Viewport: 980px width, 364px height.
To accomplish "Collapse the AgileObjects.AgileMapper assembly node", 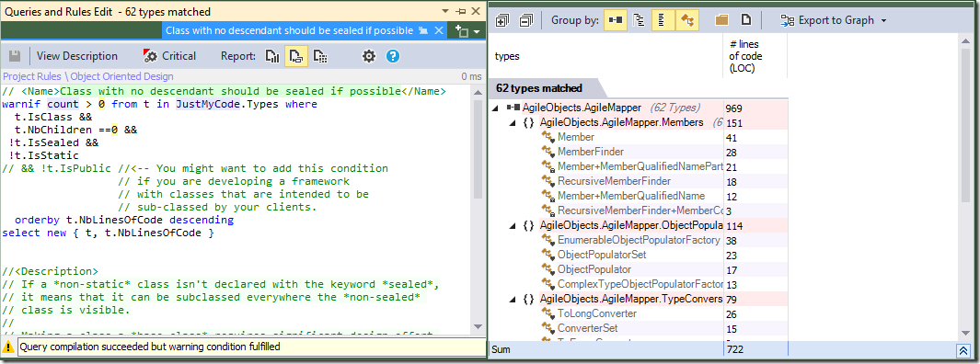I will coord(496,108).
